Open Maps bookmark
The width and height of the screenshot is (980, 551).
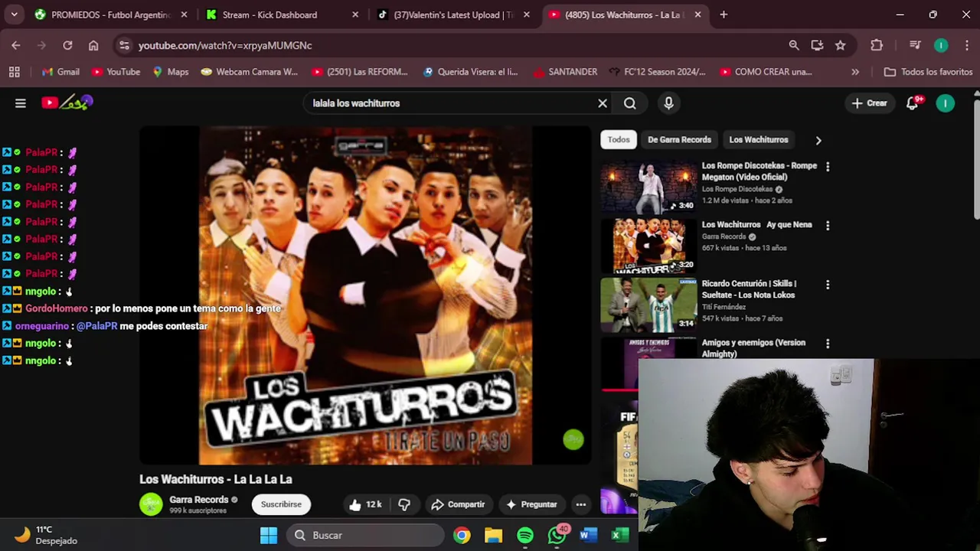pyautogui.click(x=170, y=72)
